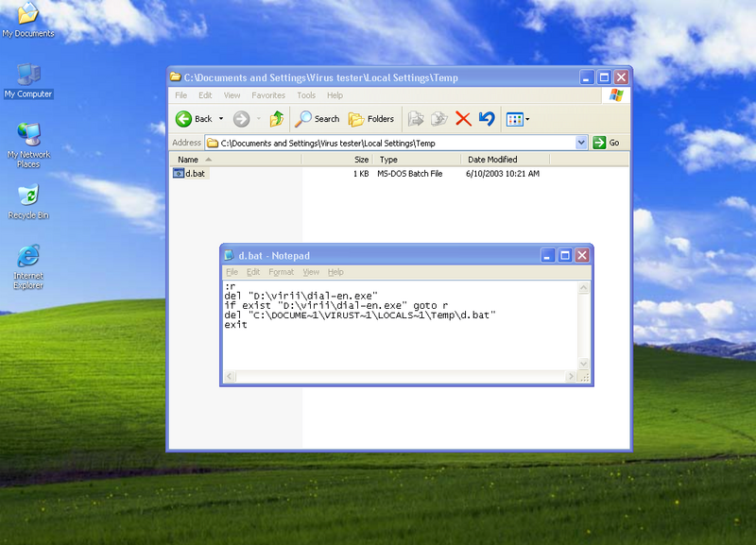Image resolution: width=756 pixels, height=545 pixels.
Task: Click Notepad title bar icon
Action: point(230,255)
